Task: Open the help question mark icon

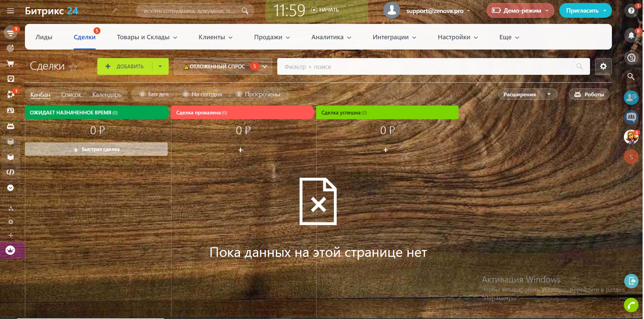Action: (631, 11)
